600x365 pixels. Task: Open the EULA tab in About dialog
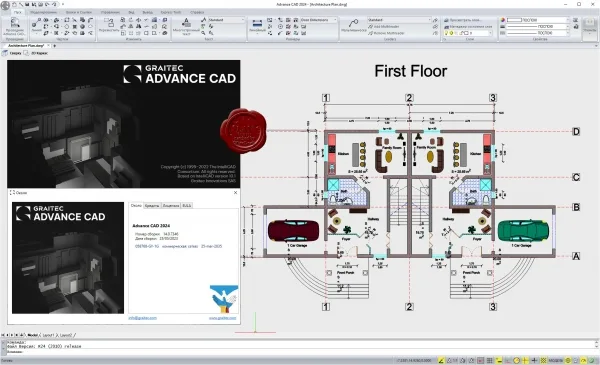point(187,205)
